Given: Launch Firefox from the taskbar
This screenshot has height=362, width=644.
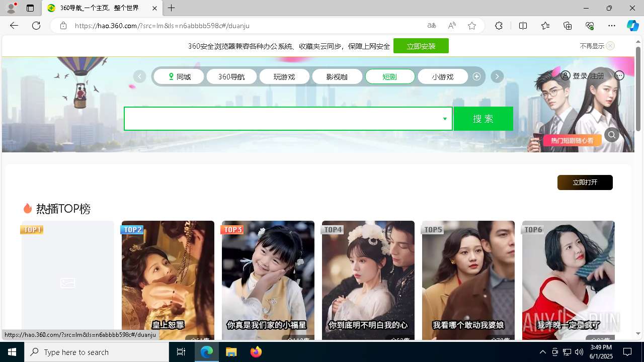Looking at the screenshot, I should tap(256, 352).
